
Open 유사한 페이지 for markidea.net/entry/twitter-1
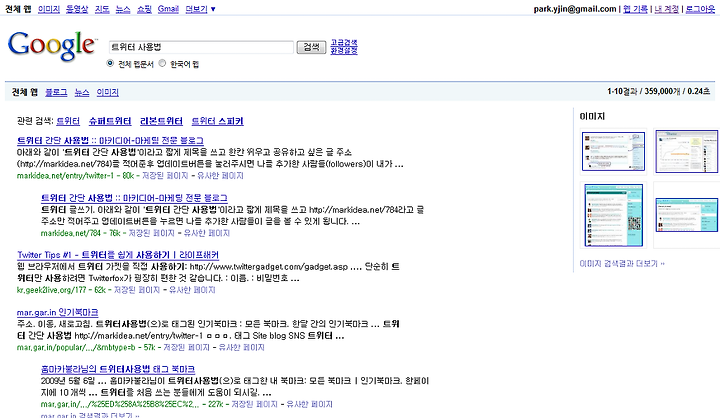pos(220,175)
